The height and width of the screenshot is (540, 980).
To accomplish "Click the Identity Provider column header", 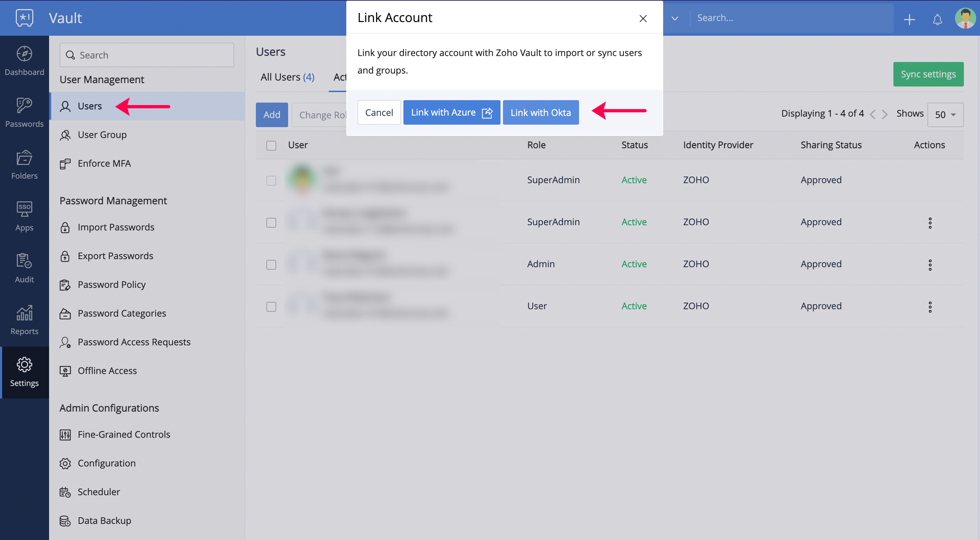I will pyautogui.click(x=718, y=145).
